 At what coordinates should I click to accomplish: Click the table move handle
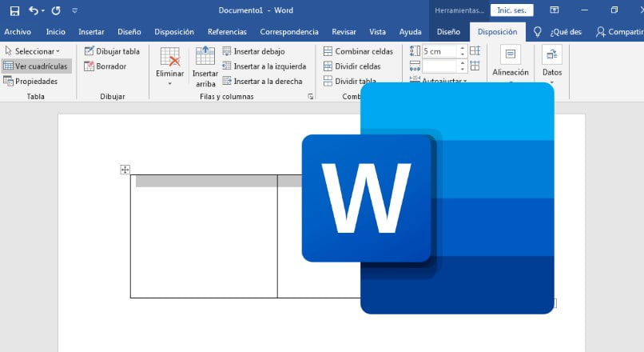[125, 170]
